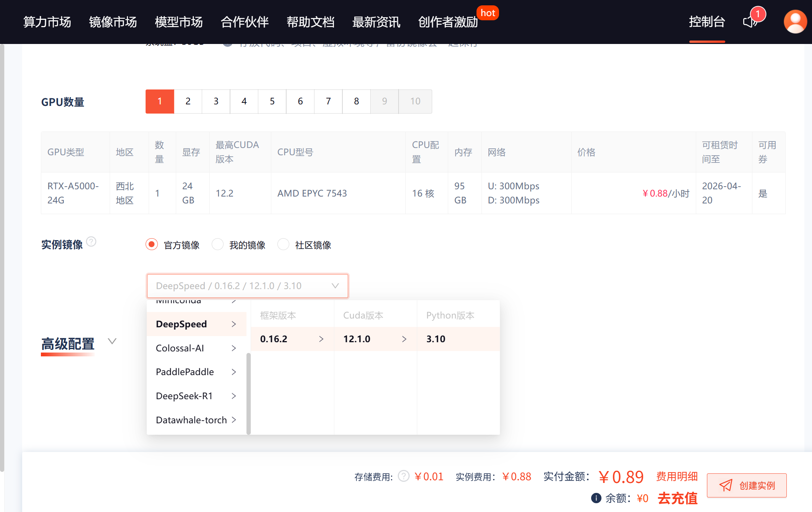This screenshot has height=512, width=812.
Task: Click the arrow next to Cuda 12.1.0
Action: [x=404, y=339]
